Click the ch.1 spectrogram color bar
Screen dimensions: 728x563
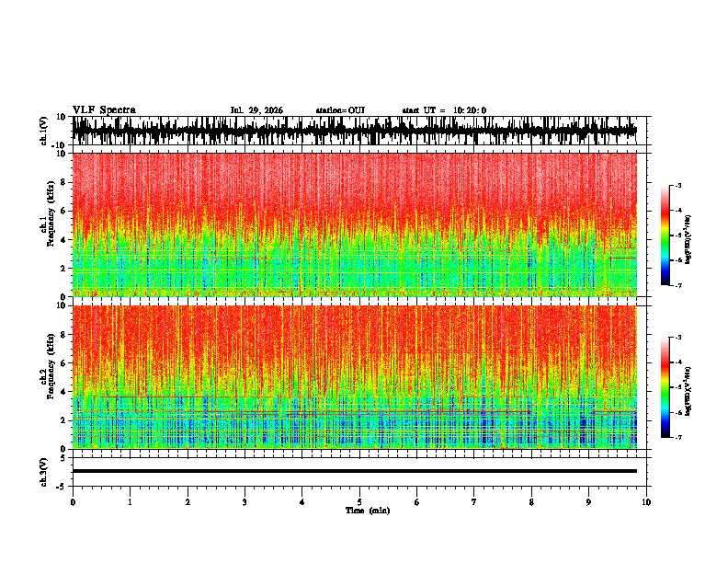coord(665,235)
